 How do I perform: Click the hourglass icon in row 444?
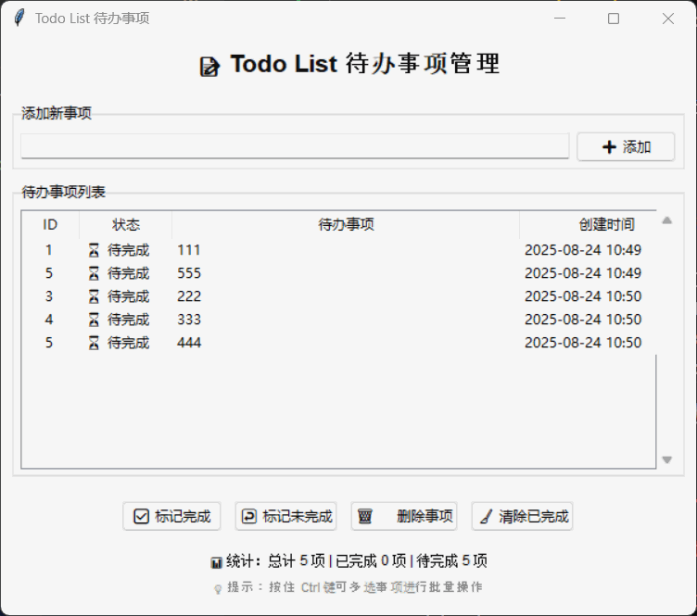coord(94,343)
